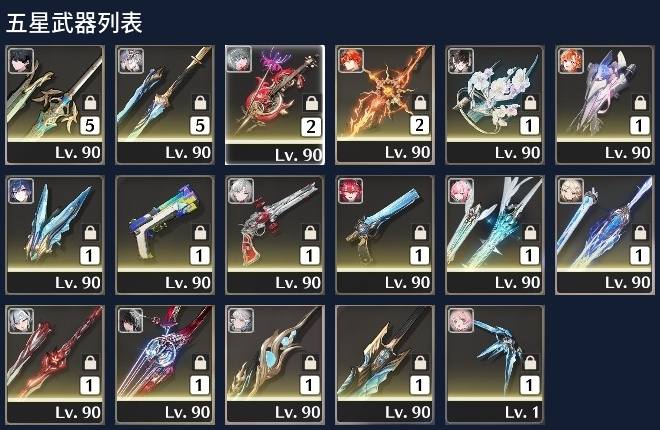
Task: Choose the red ornate revolver weapon
Action: click(x=275, y=235)
